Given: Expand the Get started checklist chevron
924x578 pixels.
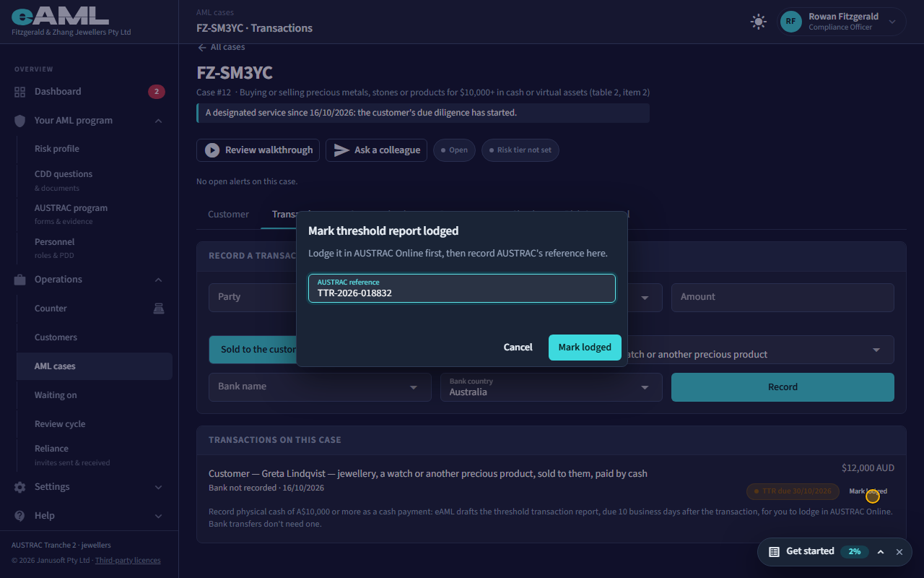Looking at the screenshot, I should click(x=881, y=551).
